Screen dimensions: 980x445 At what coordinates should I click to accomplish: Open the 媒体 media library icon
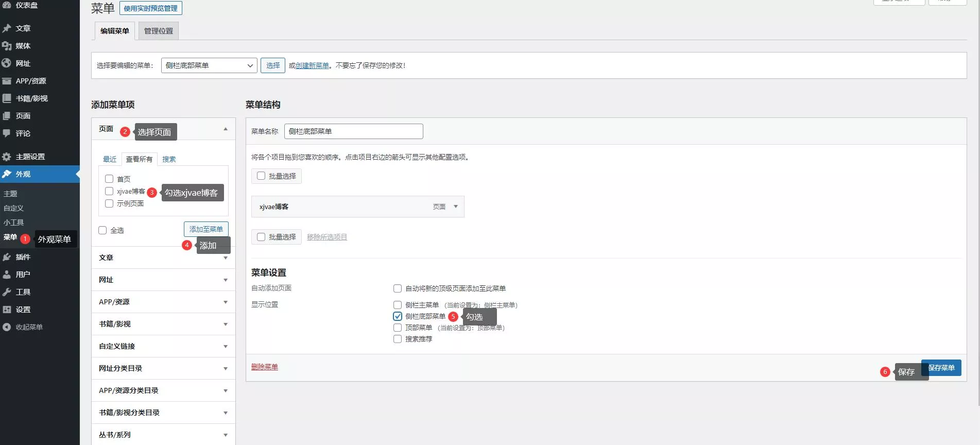[x=7, y=46]
